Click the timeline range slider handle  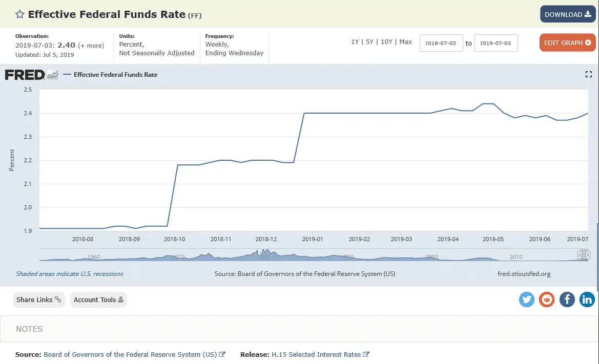(580, 255)
